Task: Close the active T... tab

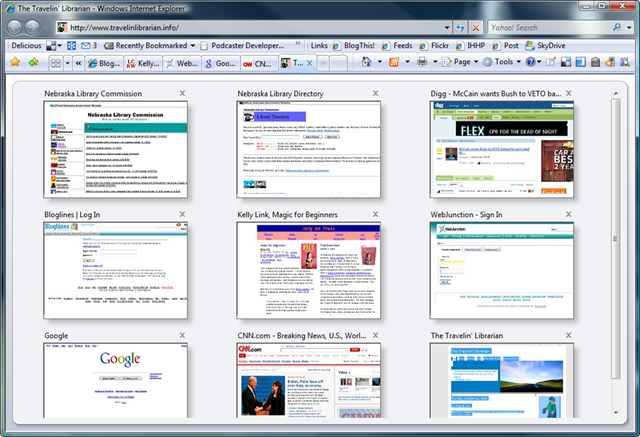Action: pyautogui.click(x=309, y=63)
